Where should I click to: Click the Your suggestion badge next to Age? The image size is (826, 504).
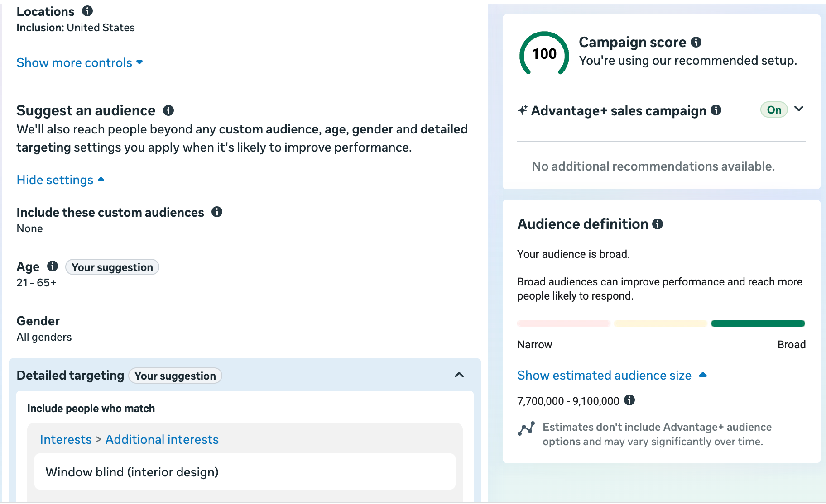point(112,267)
